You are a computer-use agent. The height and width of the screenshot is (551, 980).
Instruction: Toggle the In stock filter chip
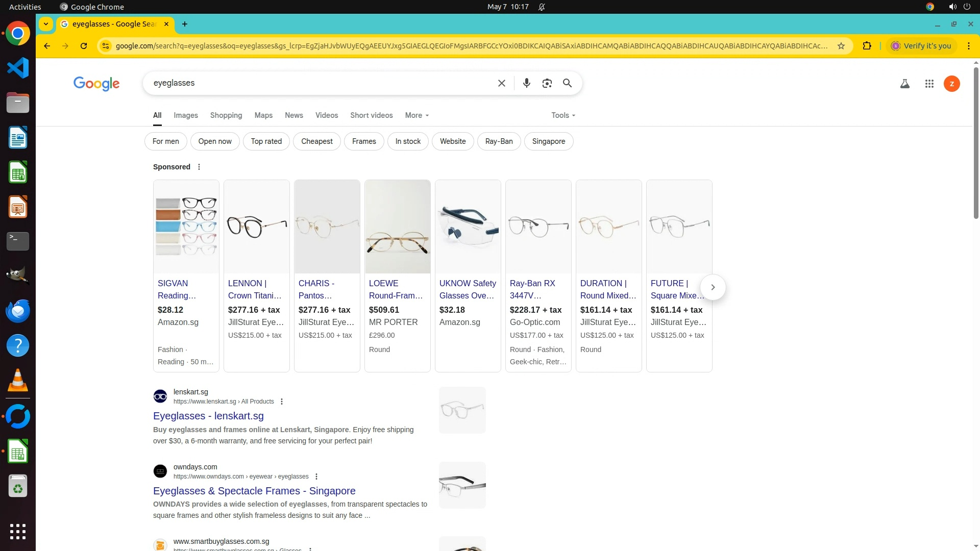[x=408, y=141]
